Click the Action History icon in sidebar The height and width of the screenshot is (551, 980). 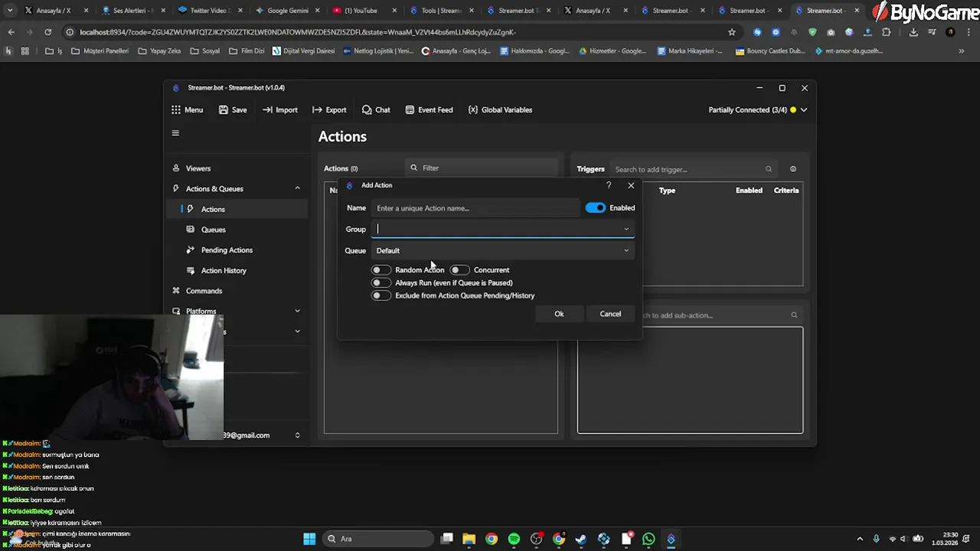pos(191,270)
